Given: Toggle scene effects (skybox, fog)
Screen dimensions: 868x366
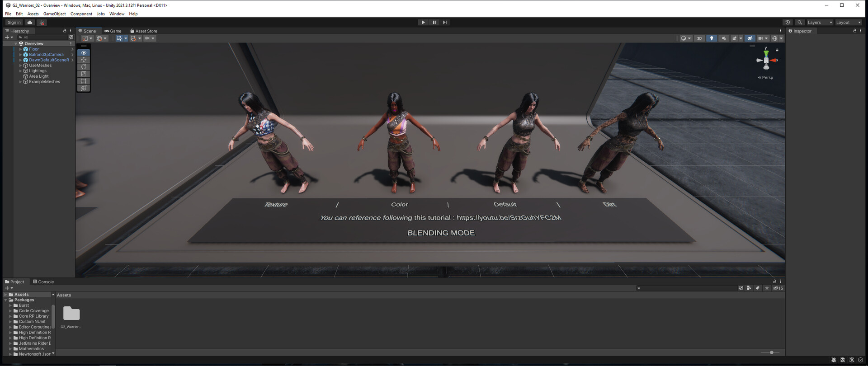Looking at the screenshot, I should pos(735,38).
